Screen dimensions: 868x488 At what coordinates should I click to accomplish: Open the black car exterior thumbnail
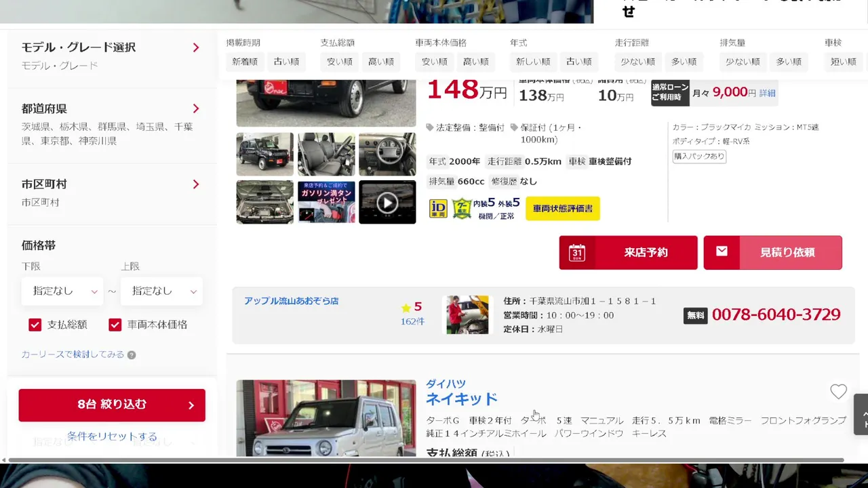265,155
